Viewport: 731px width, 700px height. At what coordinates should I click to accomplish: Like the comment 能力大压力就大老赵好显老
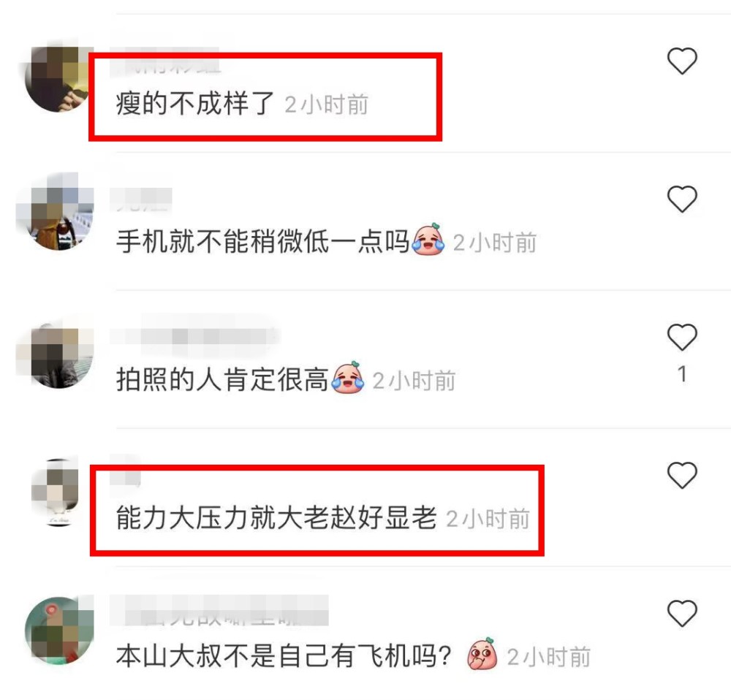(682, 475)
